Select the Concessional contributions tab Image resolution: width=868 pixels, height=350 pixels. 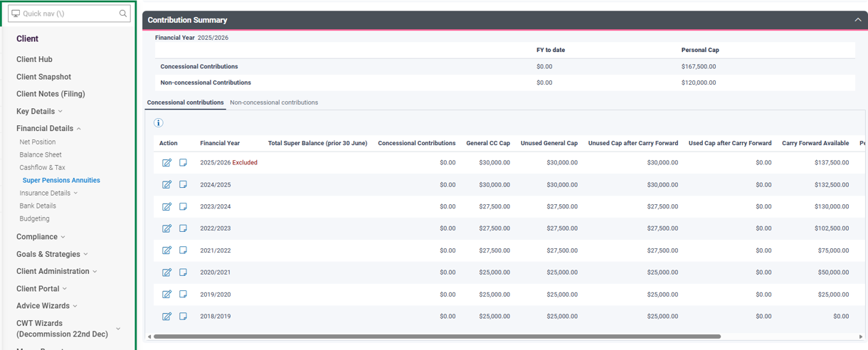coord(185,102)
